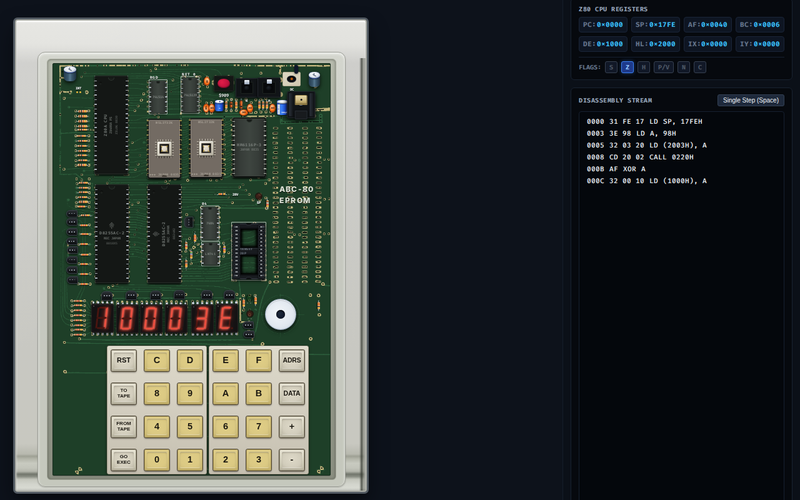Tap the 7 key on the keypad
800x500 pixels.
(x=259, y=427)
